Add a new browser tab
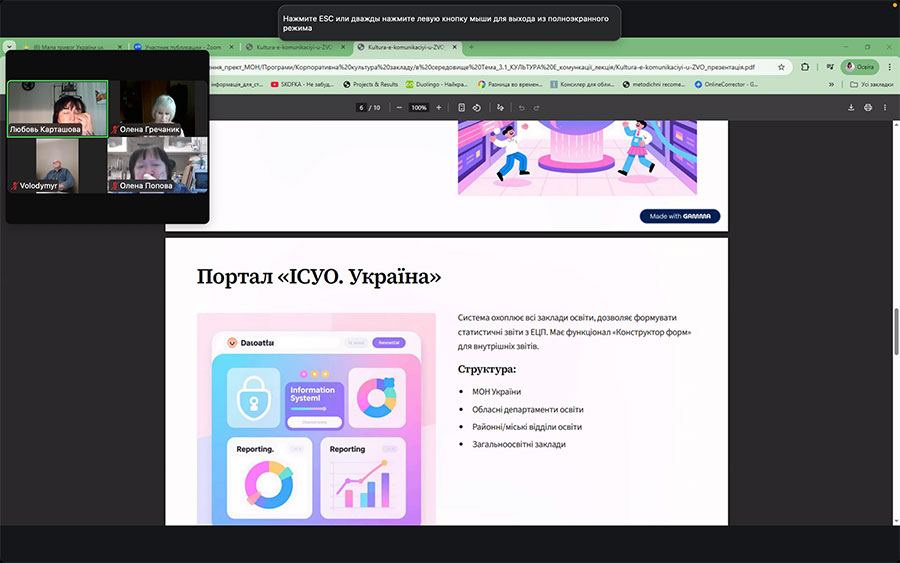 [x=471, y=47]
